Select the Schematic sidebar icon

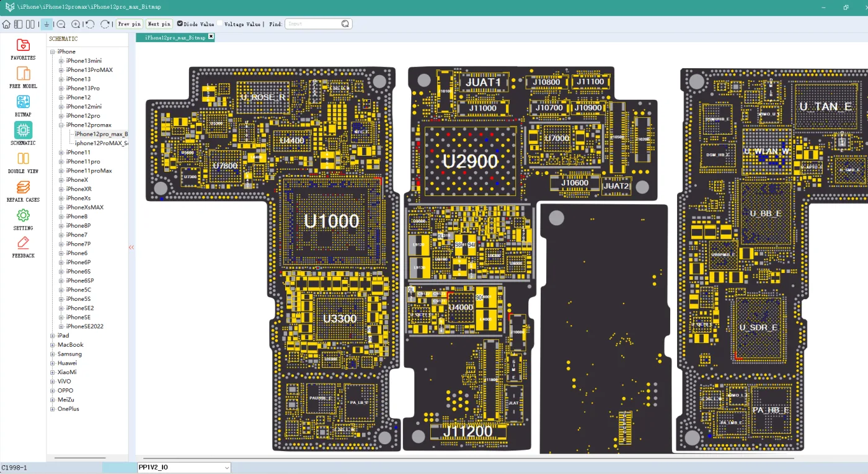click(x=23, y=130)
